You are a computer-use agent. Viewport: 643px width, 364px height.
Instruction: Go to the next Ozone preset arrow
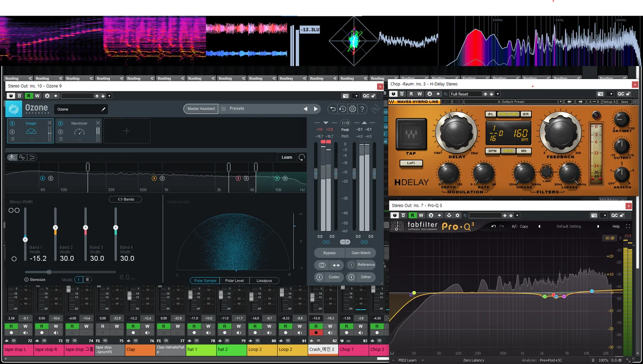(316, 109)
